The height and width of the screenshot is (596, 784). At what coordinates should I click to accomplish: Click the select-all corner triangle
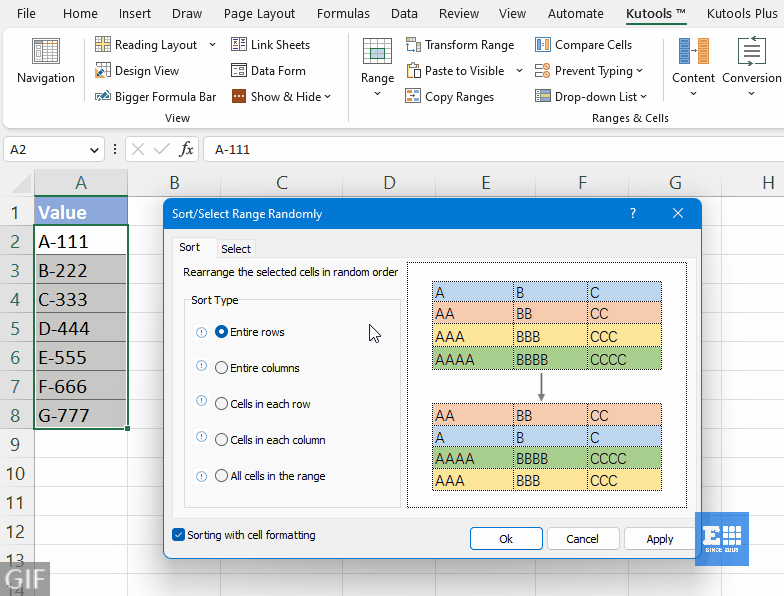click(20, 183)
